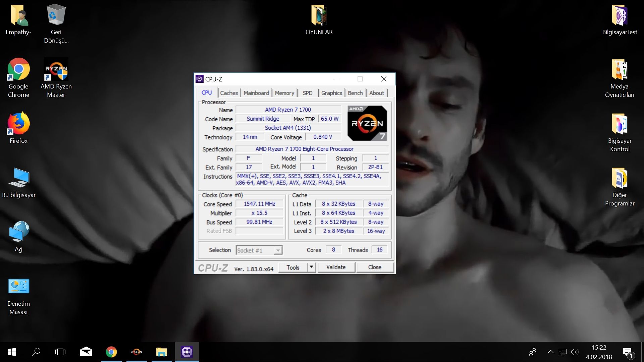Open the Medya Oynatıcıları folder
The image size is (644, 362).
(619, 69)
